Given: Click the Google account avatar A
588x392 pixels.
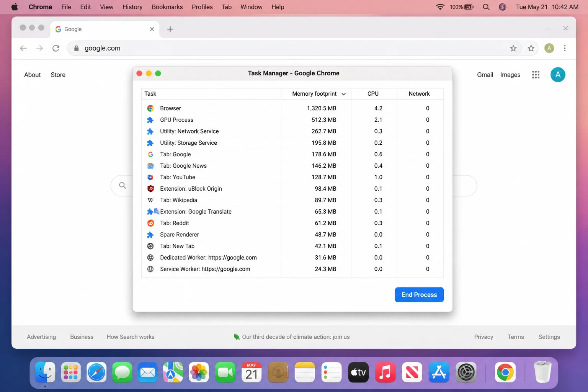Looking at the screenshot, I should [x=558, y=75].
